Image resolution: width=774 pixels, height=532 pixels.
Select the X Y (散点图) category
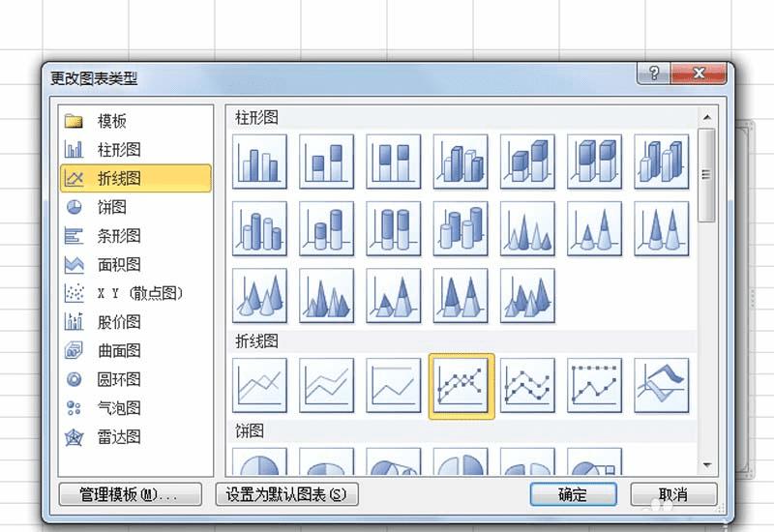click(135, 293)
